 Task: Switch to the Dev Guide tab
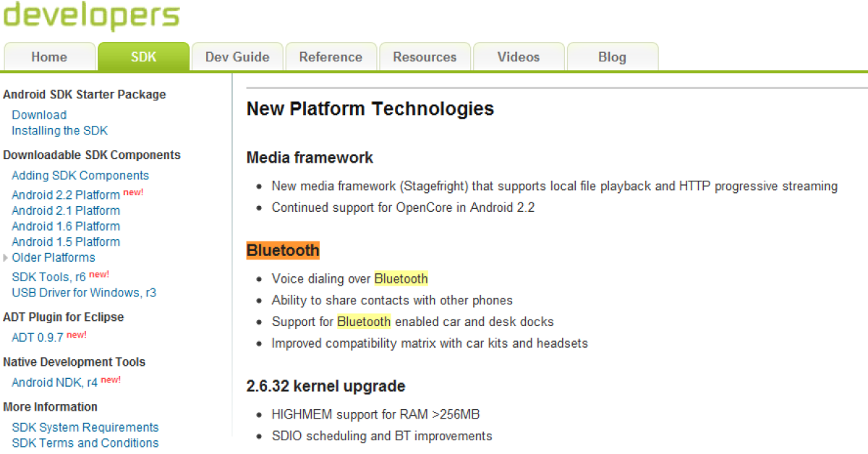click(x=237, y=57)
